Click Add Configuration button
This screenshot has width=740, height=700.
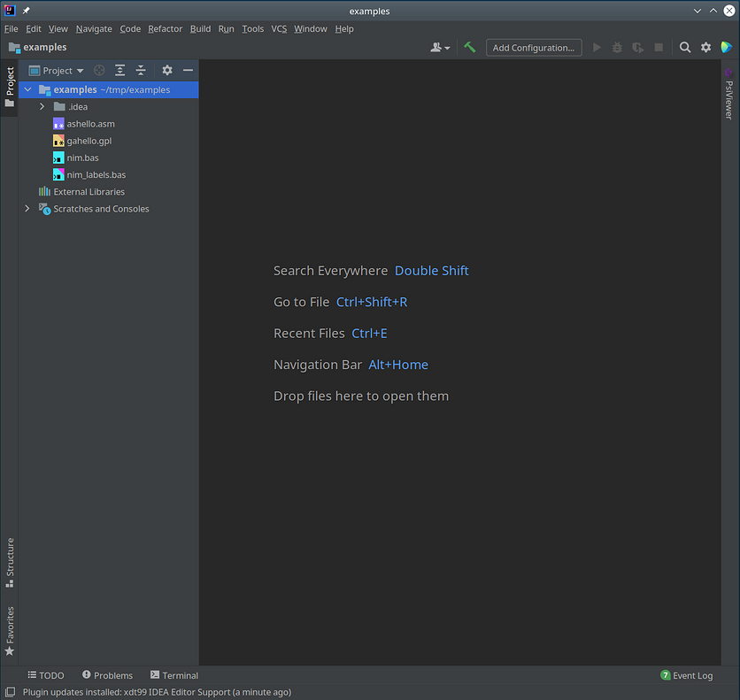pos(533,47)
